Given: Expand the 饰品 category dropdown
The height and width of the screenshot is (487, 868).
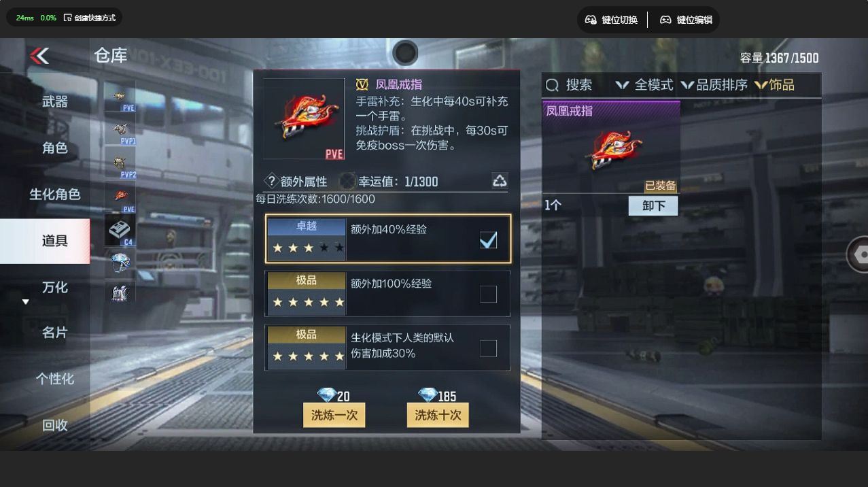Looking at the screenshot, I should [x=774, y=85].
